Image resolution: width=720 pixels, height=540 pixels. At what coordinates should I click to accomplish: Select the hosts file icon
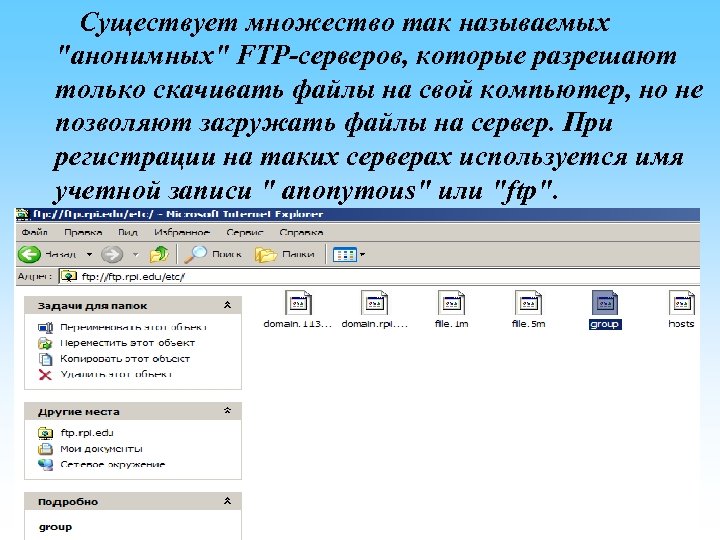click(x=682, y=303)
